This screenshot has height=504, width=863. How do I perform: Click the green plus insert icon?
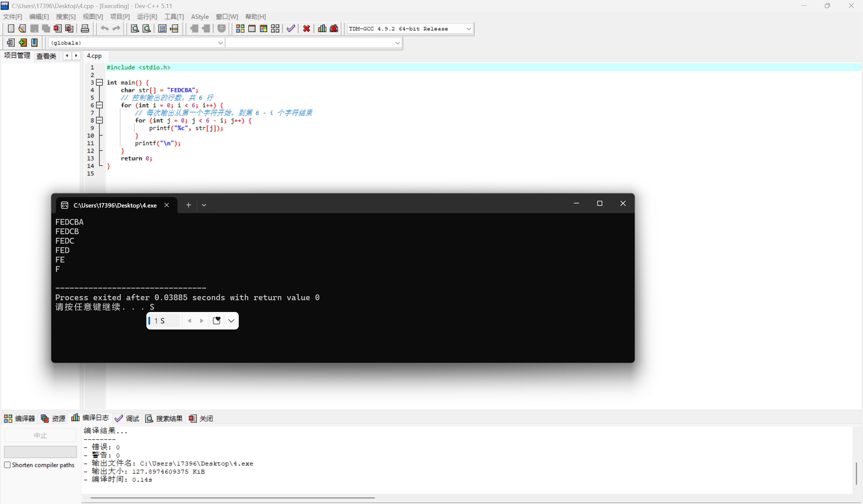point(23,43)
